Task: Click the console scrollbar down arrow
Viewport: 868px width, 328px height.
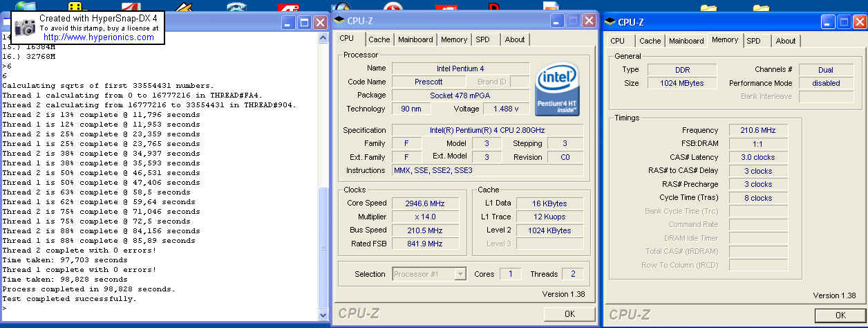Action: point(323,315)
